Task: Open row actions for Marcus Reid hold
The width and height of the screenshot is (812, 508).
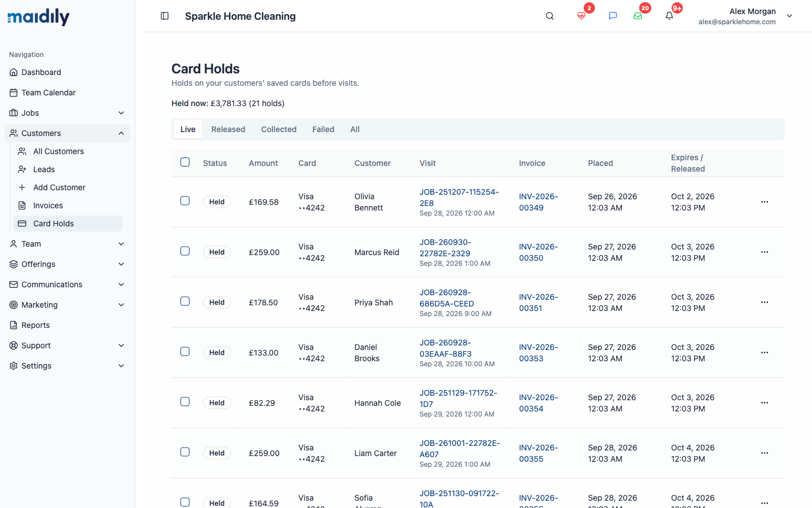Action: click(x=765, y=252)
